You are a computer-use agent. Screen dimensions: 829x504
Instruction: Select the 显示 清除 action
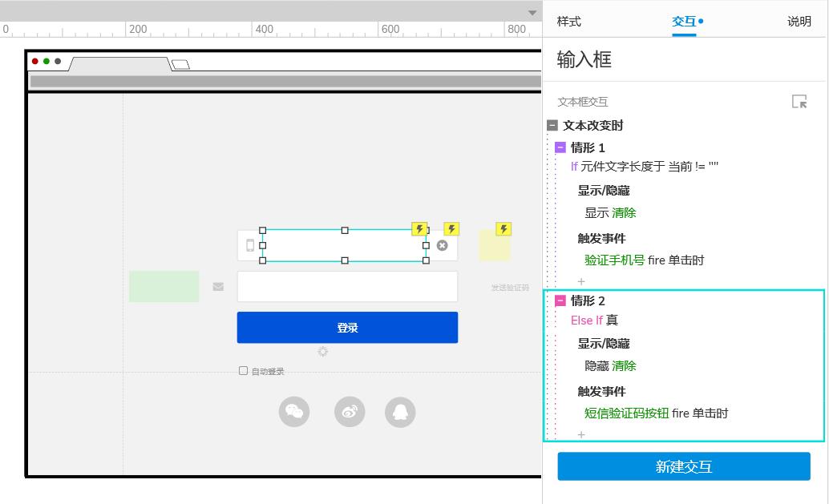[610, 213]
